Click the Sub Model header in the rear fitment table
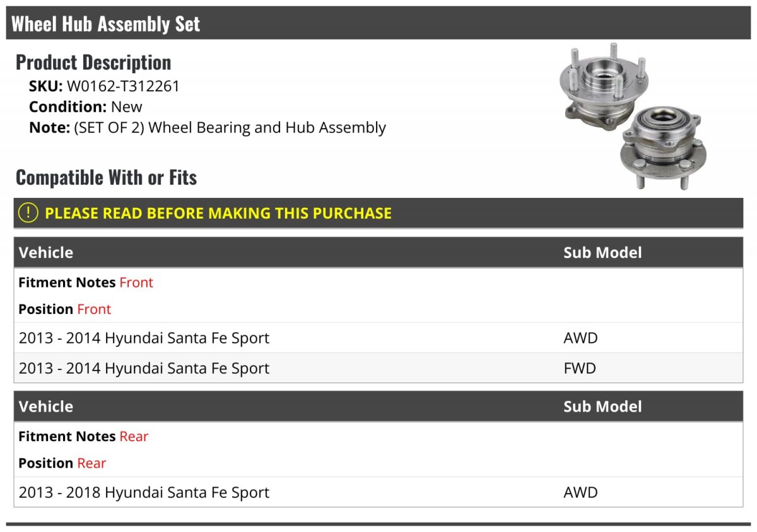 602,407
